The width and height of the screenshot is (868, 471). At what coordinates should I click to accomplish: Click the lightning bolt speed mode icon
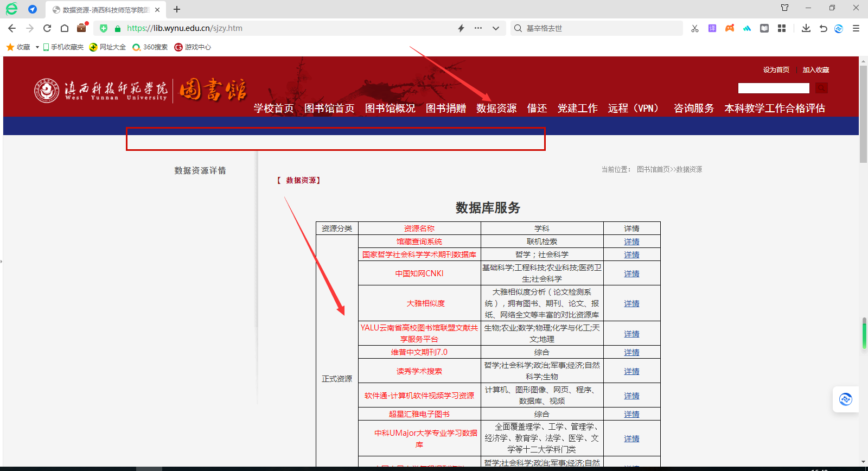coord(461,28)
